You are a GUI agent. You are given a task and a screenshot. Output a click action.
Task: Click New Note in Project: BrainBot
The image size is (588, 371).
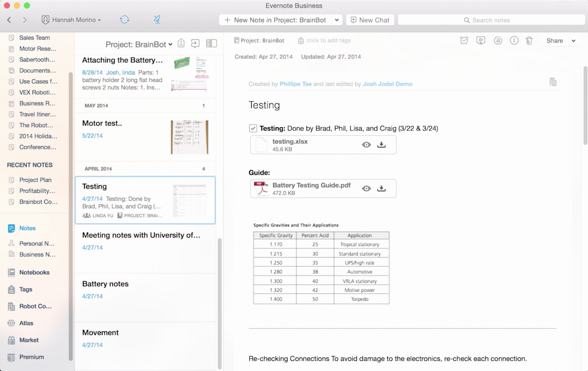275,20
